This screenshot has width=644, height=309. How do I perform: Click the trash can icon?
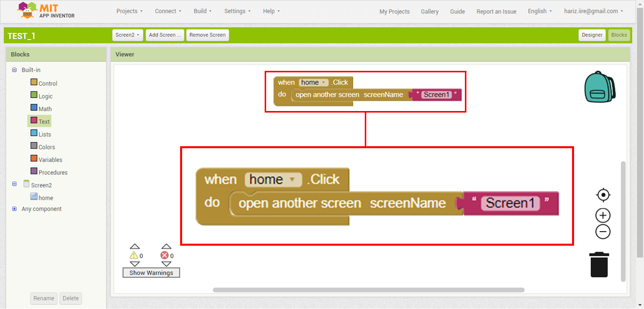click(599, 264)
